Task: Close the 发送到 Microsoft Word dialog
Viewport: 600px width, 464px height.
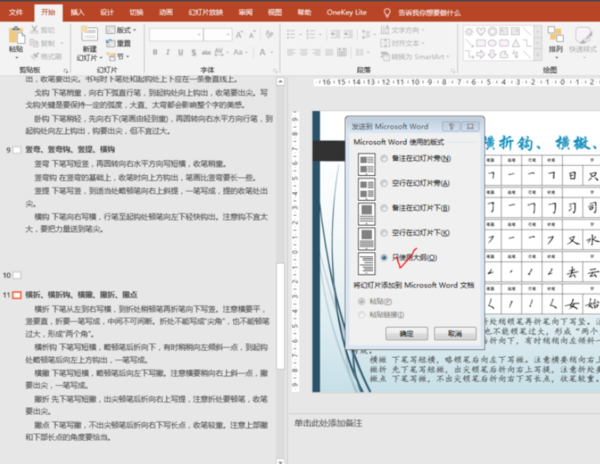Action: (470, 126)
